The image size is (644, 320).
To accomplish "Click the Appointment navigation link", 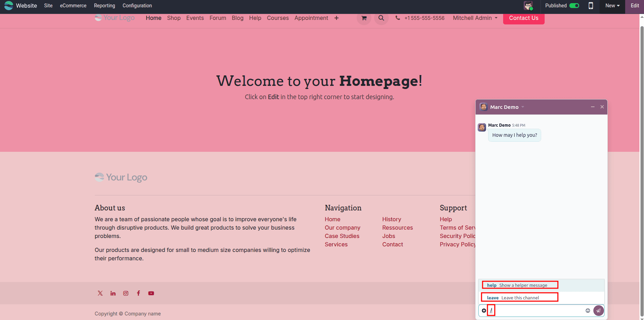I will point(311,18).
